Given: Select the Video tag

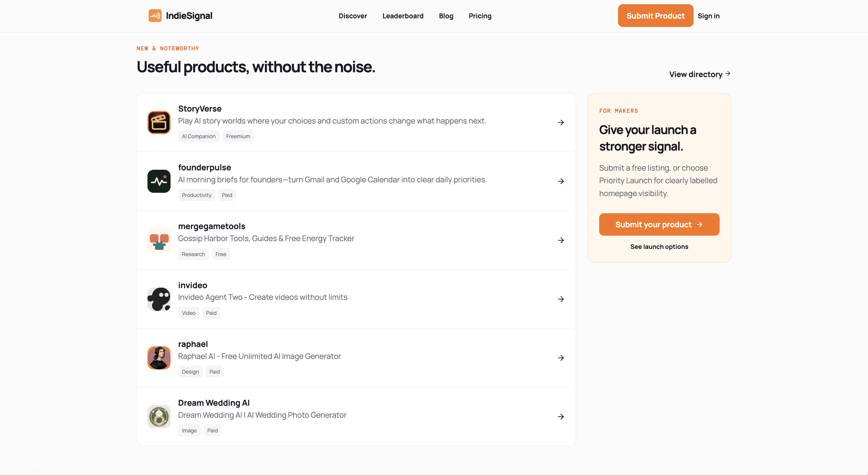Looking at the screenshot, I should [189, 313].
